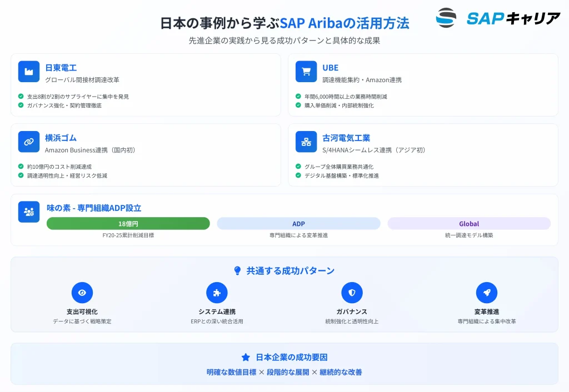Click the green check by 支出8割が2割のサプライヤー
This screenshot has height=392, width=569.
(21, 97)
